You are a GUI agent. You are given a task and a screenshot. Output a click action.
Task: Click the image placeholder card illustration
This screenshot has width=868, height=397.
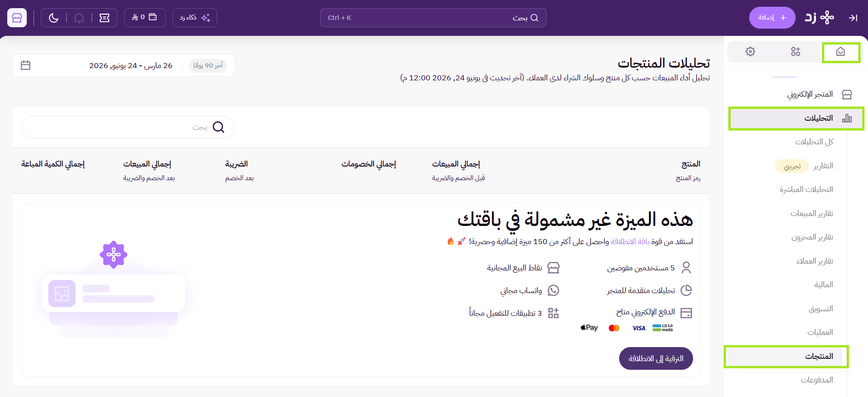113,293
